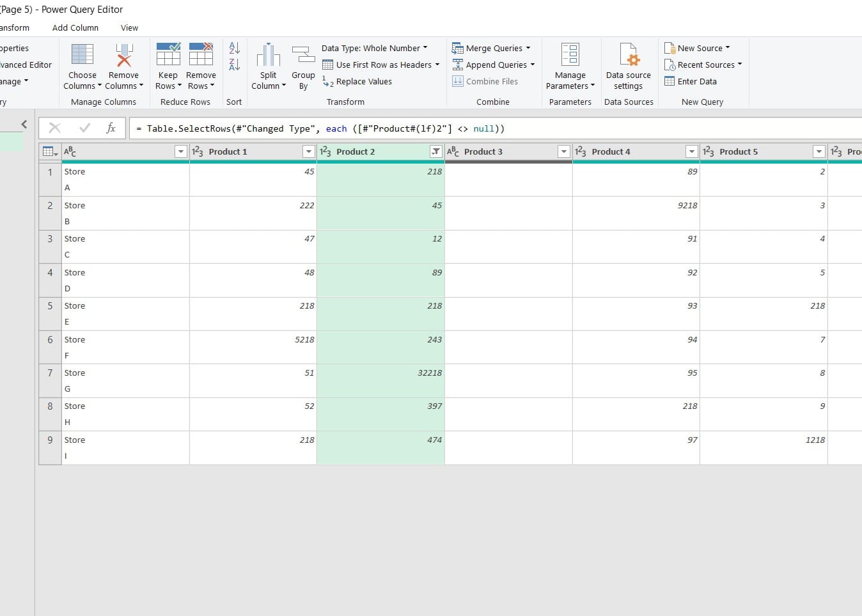Click cell value 5218
The image size is (862, 616).
click(304, 339)
